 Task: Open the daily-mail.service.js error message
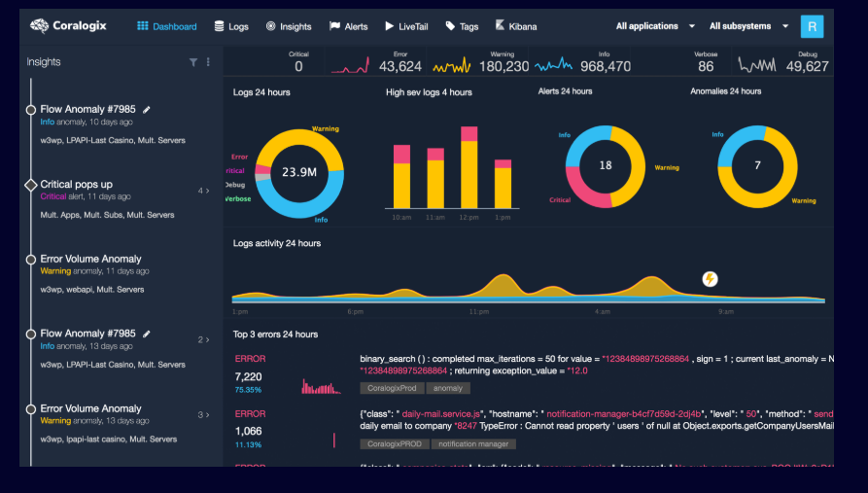coord(597,420)
